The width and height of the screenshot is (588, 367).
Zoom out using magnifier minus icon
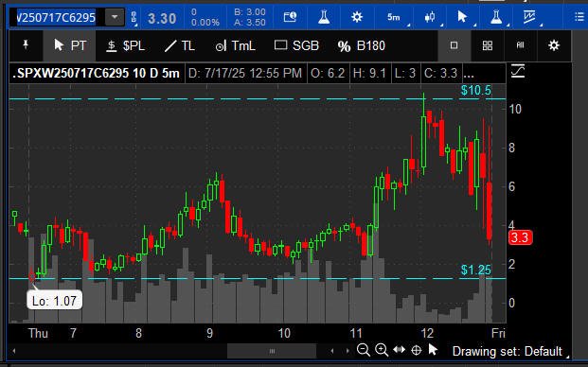pyautogui.click(x=363, y=350)
